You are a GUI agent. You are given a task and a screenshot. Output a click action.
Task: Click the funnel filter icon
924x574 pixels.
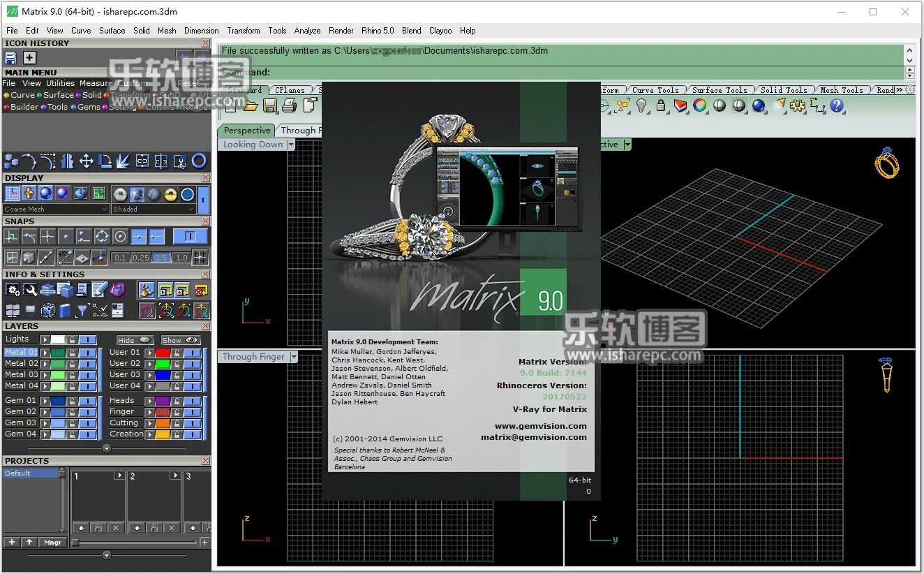(x=82, y=310)
